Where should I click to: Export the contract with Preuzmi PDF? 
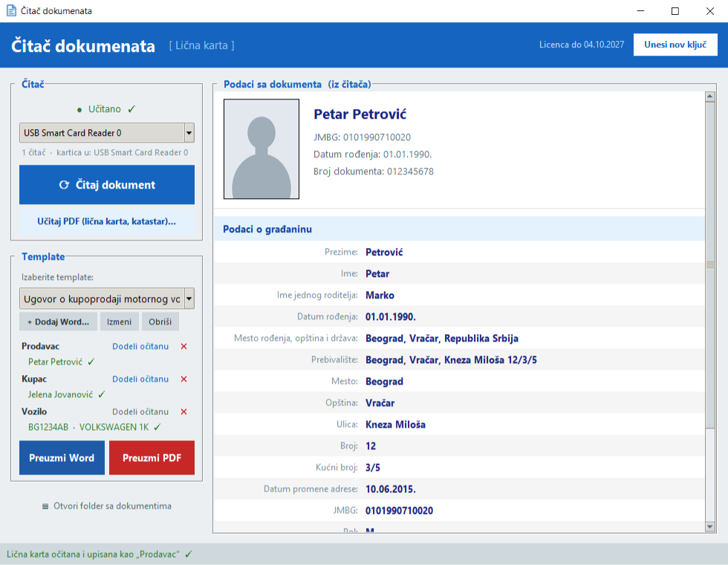tap(152, 458)
